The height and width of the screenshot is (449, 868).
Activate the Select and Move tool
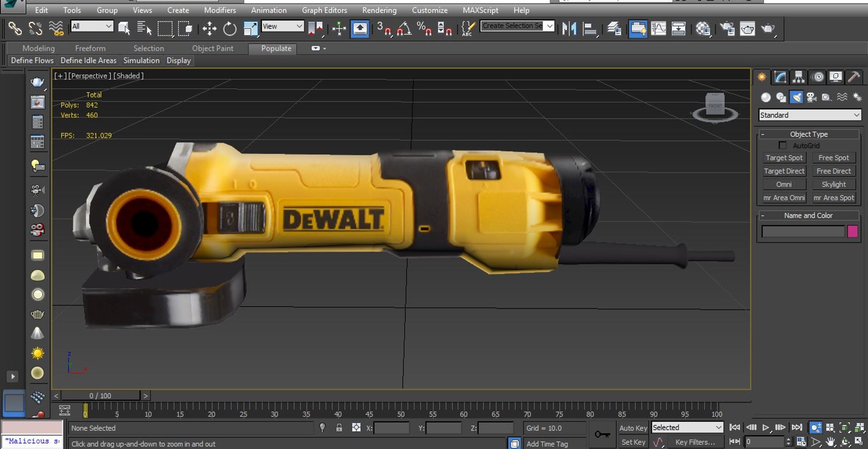click(209, 29)
